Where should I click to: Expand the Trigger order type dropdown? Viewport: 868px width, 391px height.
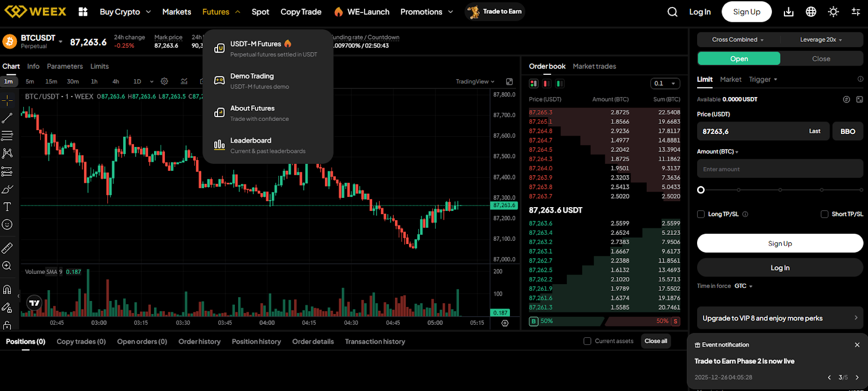click(x=763, y=79)
